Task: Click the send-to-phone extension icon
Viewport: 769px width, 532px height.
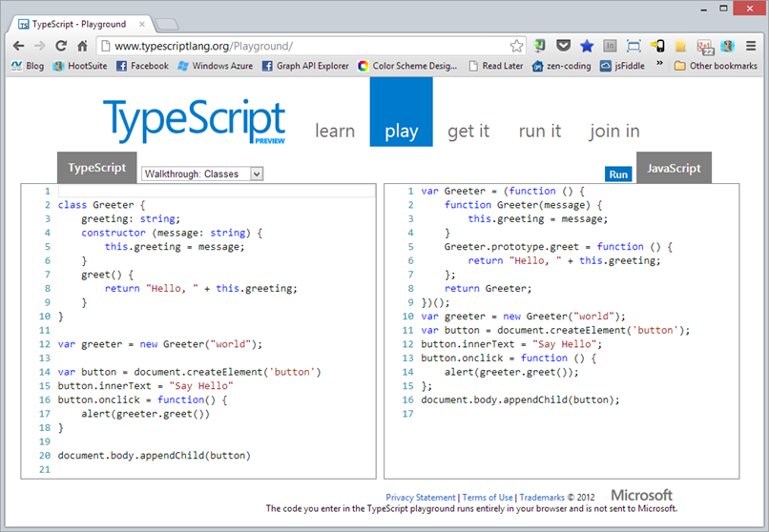Action: 657,46
